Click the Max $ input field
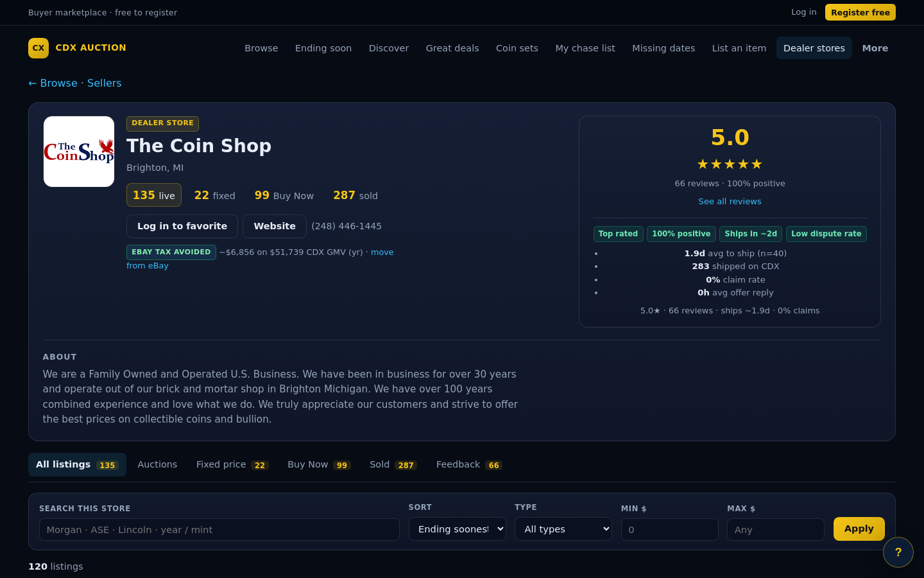Screen dimensions: 924x578 point(776,530)
